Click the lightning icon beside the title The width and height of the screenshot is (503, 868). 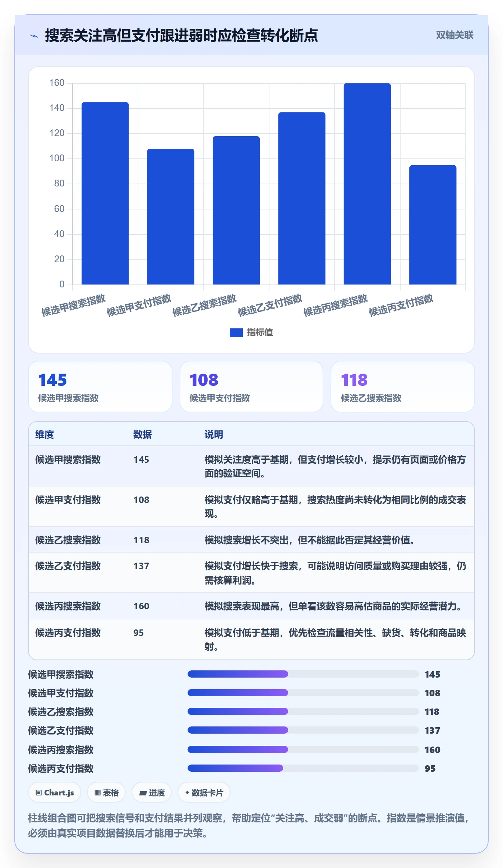[34, 36]
